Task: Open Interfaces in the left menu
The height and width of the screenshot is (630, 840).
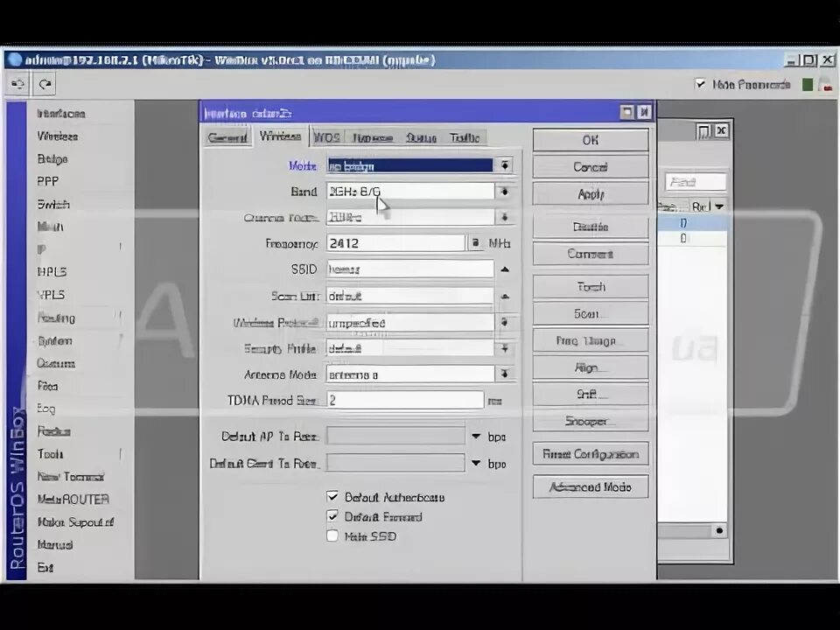Action: tap(61, 114)
